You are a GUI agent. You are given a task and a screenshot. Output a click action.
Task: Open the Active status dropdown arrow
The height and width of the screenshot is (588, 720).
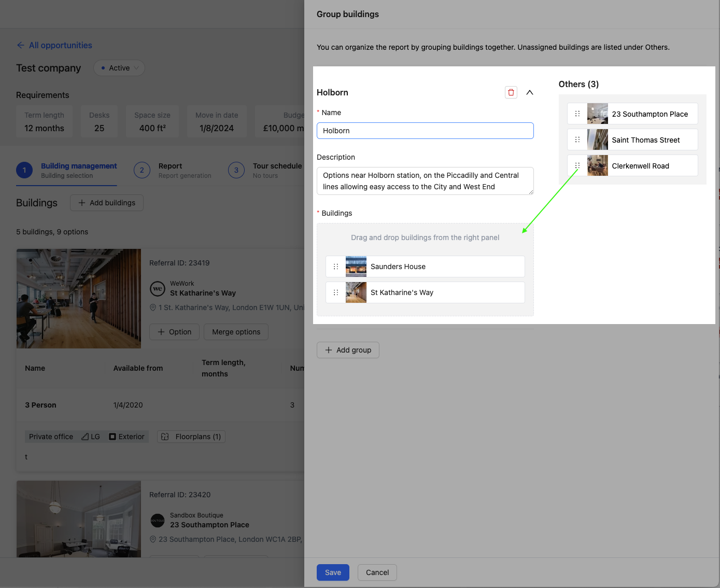click(136, 68)
